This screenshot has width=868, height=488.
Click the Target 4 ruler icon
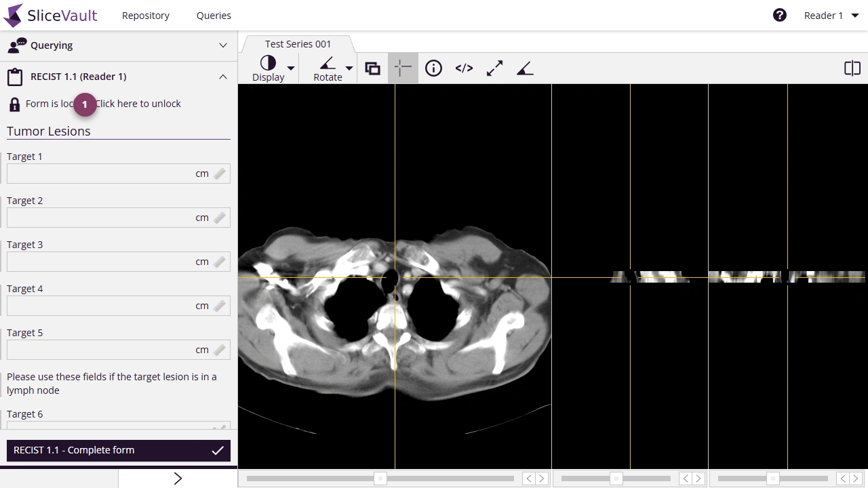(219, 306)
